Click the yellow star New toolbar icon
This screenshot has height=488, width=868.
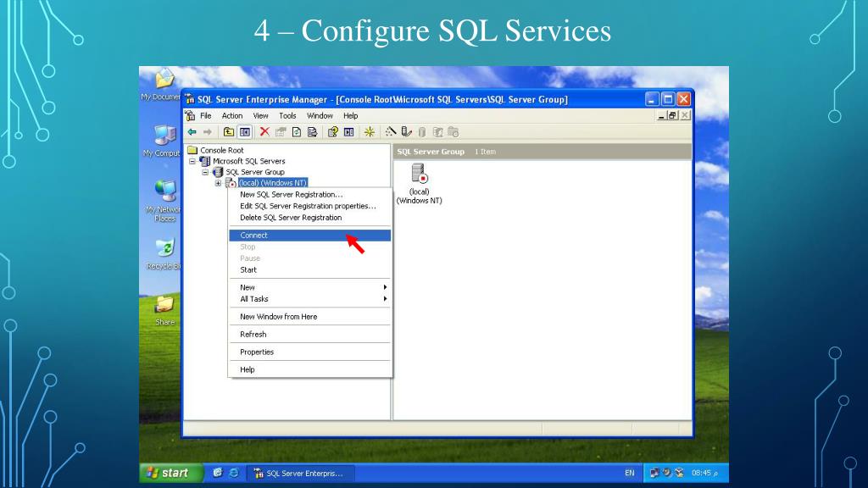click(370, 131)
